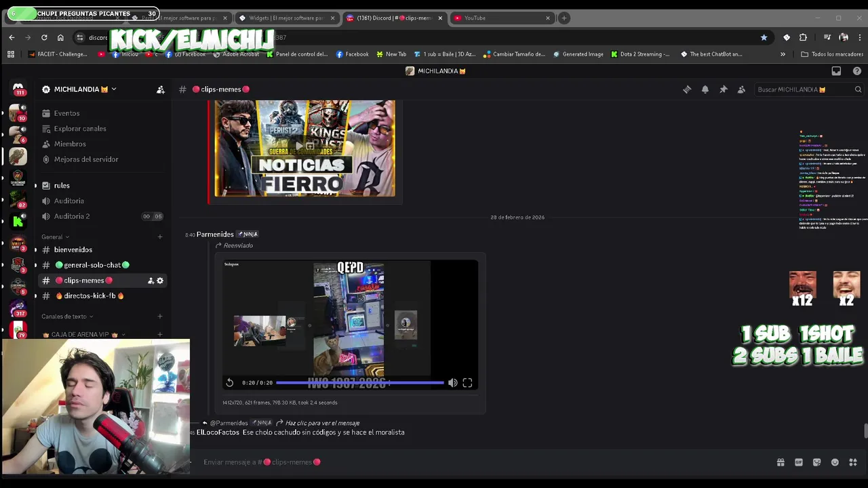This screenshot has width=868, height=488.
Task: Click the invite people icon beside MICHILANDIA
Action: coord(161,89)
